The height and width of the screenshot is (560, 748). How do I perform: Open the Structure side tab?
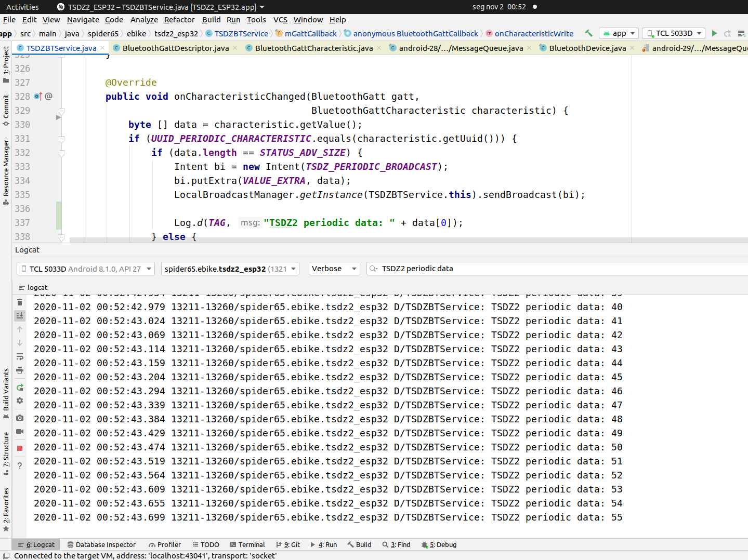(6, 453)
